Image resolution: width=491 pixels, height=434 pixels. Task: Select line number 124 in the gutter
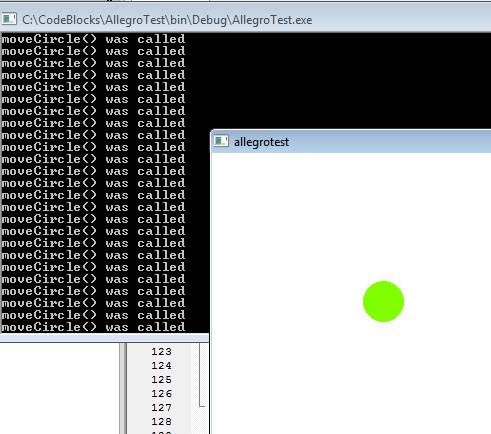161,365
